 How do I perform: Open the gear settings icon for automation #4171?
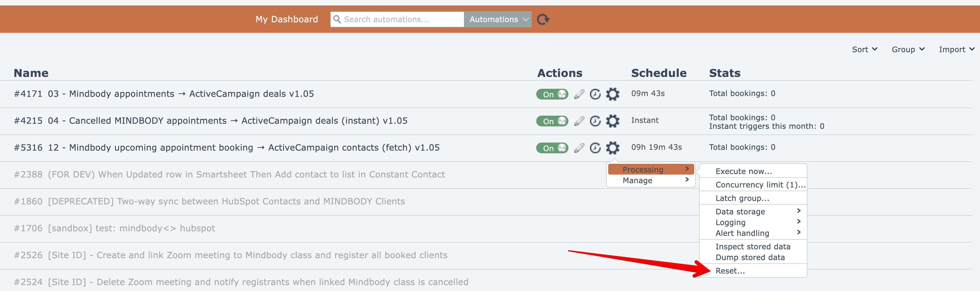tap(612, 94)
